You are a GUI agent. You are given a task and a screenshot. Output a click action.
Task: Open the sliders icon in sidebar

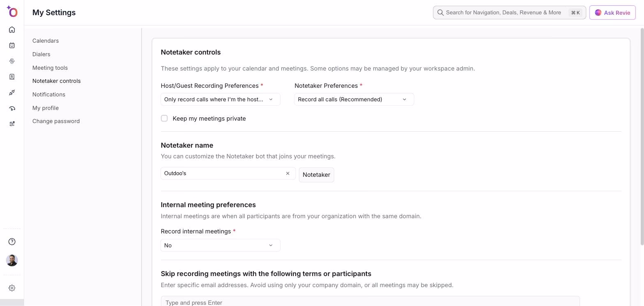(x=12, y=124)
